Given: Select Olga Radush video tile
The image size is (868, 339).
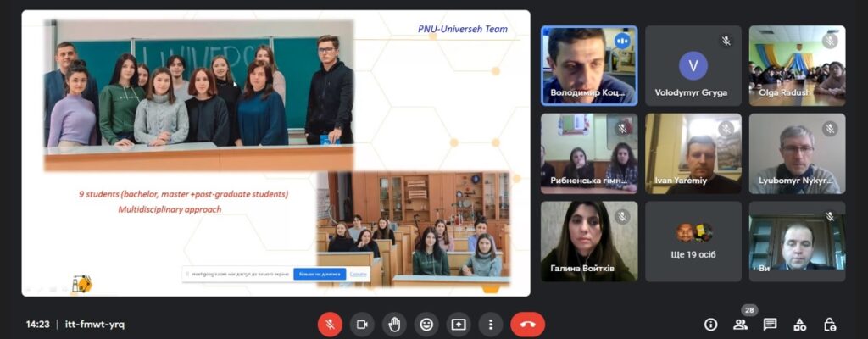Looking at the screenshot, I should point(797,65).
